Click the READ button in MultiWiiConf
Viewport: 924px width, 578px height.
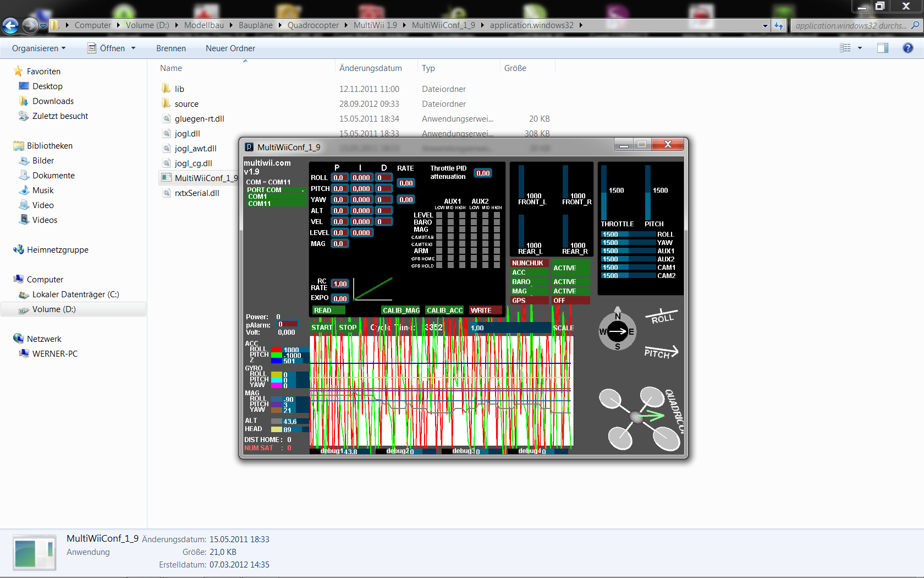click(x=328, y=310)
